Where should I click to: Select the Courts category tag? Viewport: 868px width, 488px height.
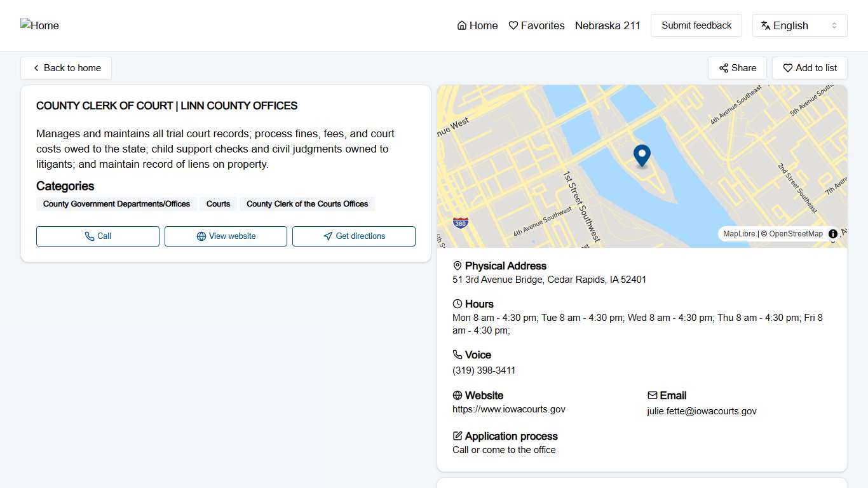[218, 204]
